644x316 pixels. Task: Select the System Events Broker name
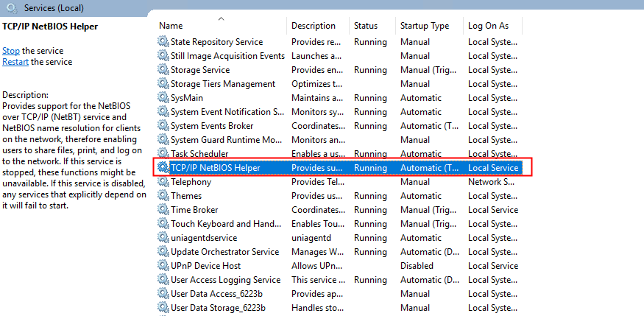(212, 126)
